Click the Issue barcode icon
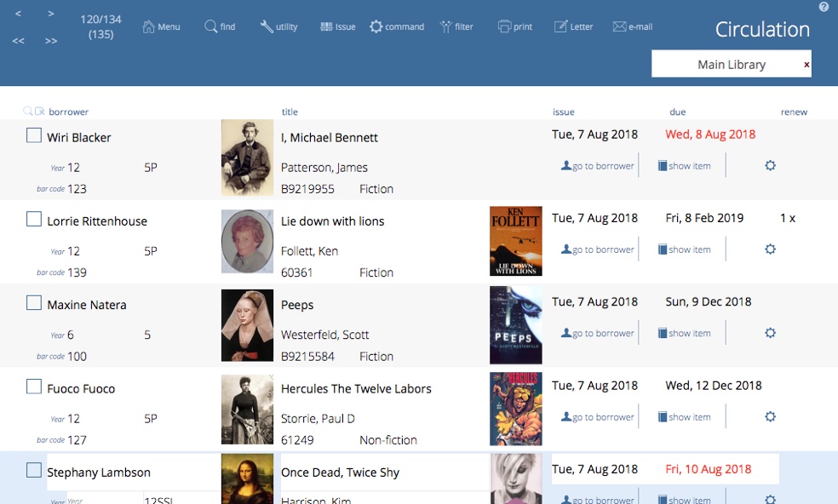This screenshot has height=504, width=838. pyautogui.click(x=326, y=26)
